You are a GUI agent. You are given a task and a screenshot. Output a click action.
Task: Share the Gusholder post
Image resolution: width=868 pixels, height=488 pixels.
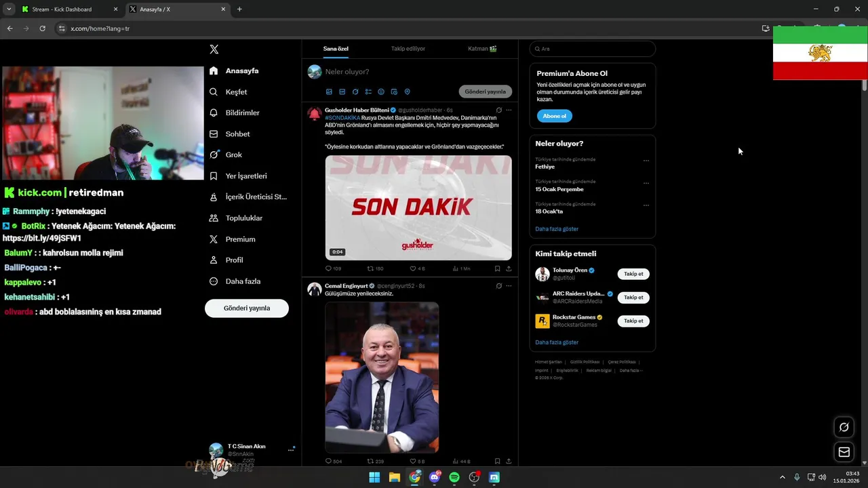point(509,269)
